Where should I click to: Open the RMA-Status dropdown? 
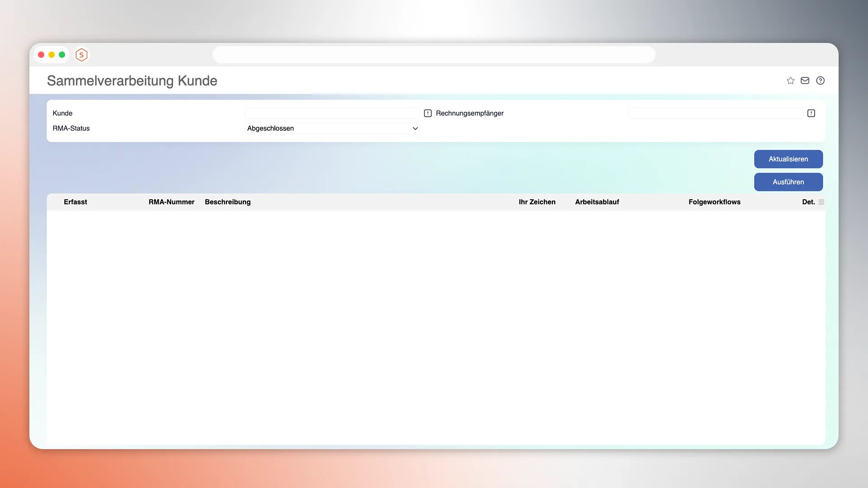coord(332,128)
